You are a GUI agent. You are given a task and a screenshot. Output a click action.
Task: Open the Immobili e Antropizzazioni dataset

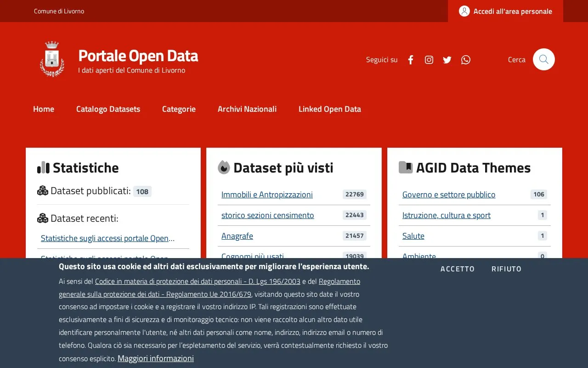[267, 195]
